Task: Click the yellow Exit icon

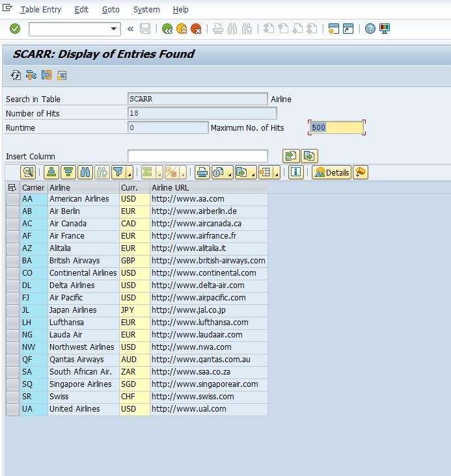Action: 182,29
